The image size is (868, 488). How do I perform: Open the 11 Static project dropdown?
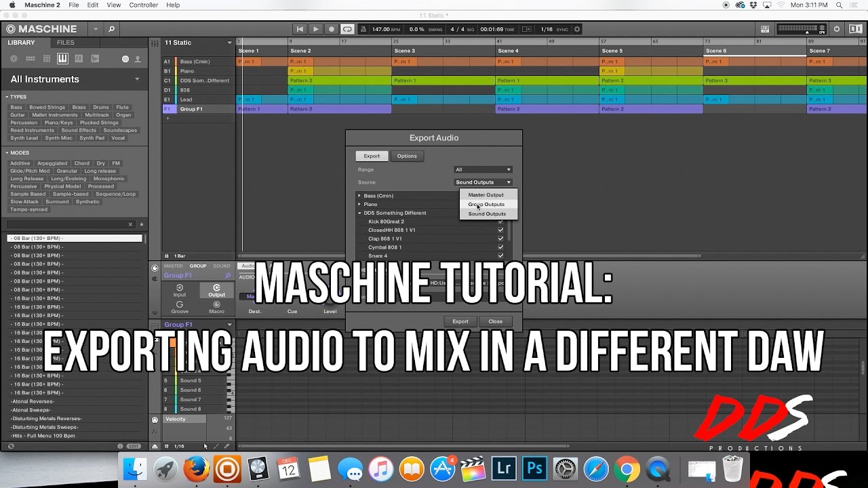click(x=229, y=43)
